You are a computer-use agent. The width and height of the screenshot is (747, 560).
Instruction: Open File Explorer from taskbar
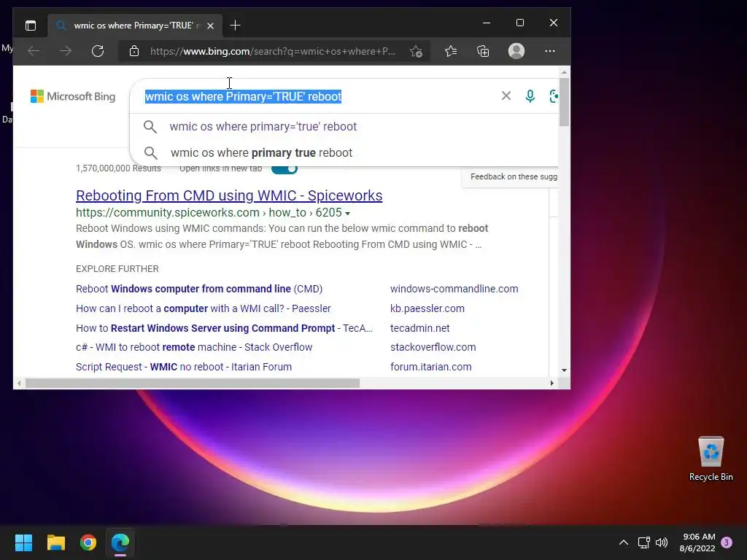tap(55, 542)
